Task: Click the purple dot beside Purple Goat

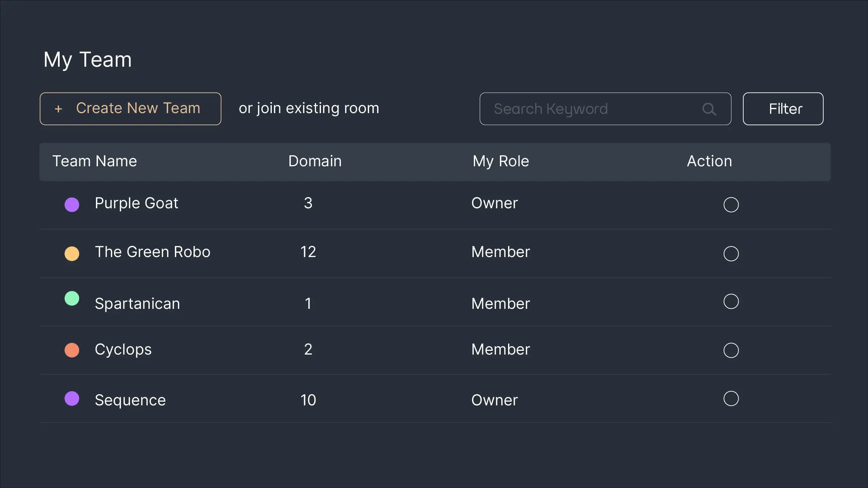Action: [x=72, y=205]
